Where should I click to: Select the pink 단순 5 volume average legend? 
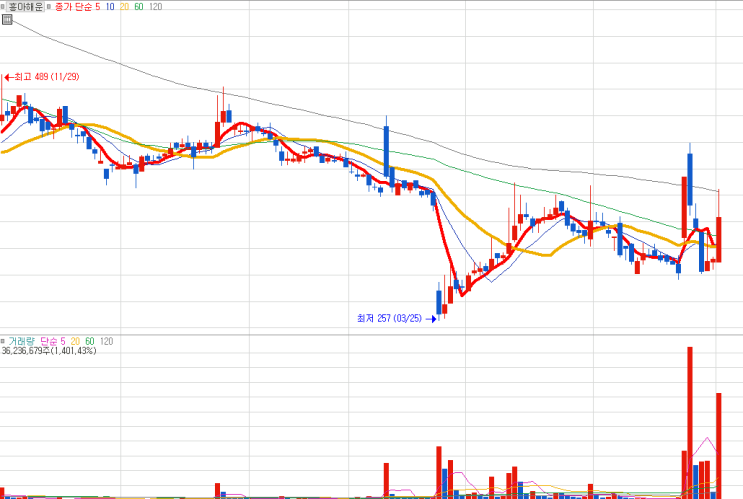tap(53, 341)
